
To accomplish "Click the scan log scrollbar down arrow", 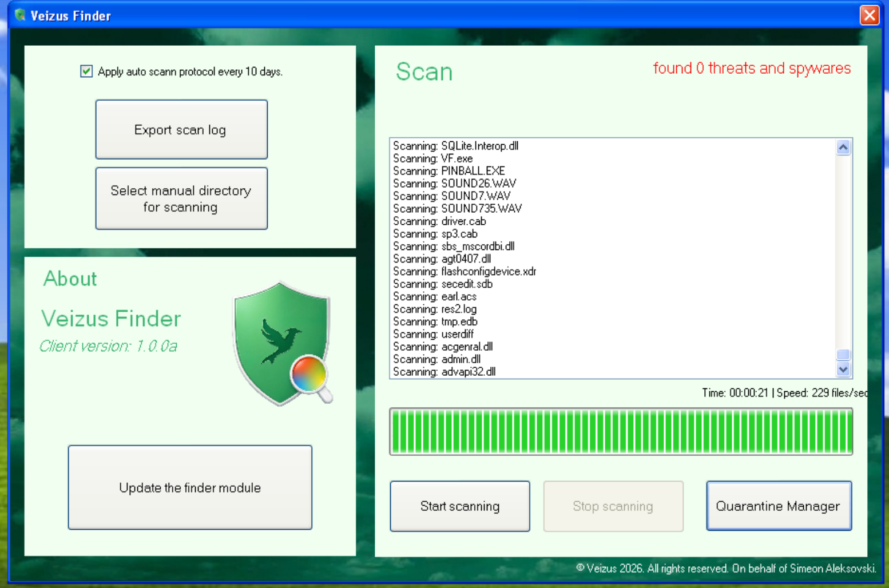I will pyautogui.click(x=843, y=370).
